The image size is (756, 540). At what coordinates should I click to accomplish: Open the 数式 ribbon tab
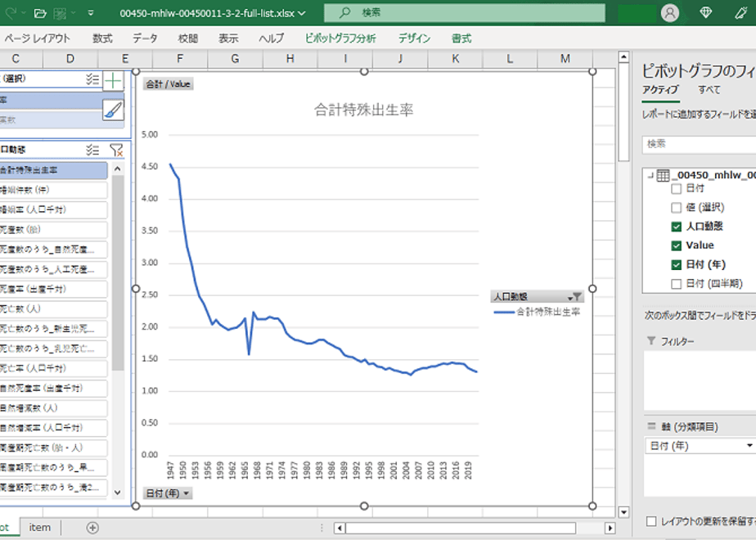(102, 38)
